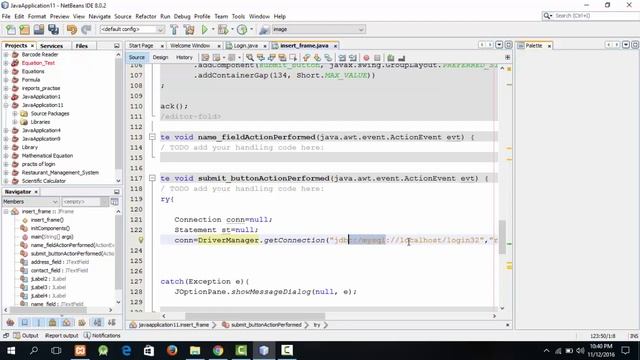Open the search magnifier icon in the top-right
Viewport: 640px width, 360px height.
point(547,16)
